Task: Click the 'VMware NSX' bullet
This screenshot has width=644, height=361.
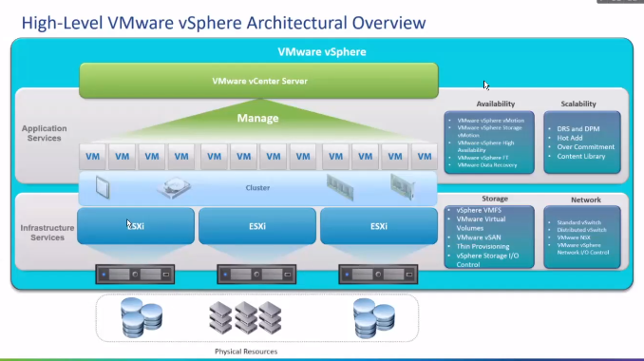Action: [574, 237]
